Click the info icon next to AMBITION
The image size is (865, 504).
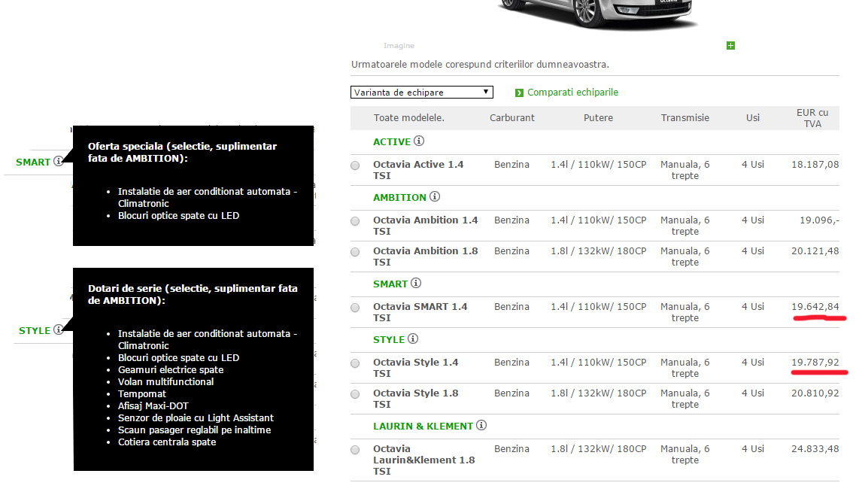[435, 197]
